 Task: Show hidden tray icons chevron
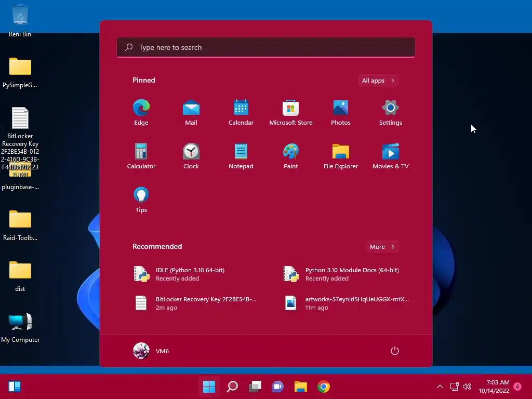coord(440,387)
